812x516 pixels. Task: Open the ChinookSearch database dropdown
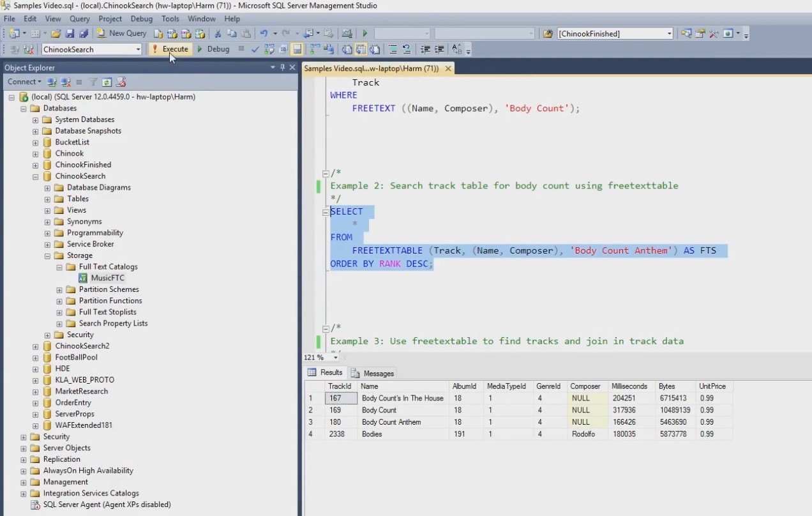tap(138, 49)
